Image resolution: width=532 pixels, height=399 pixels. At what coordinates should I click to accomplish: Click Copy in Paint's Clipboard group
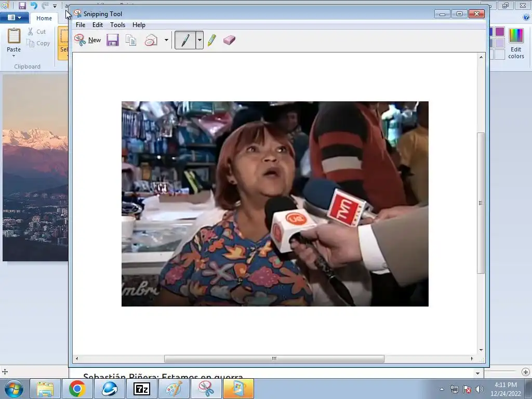tap(38, 43)
